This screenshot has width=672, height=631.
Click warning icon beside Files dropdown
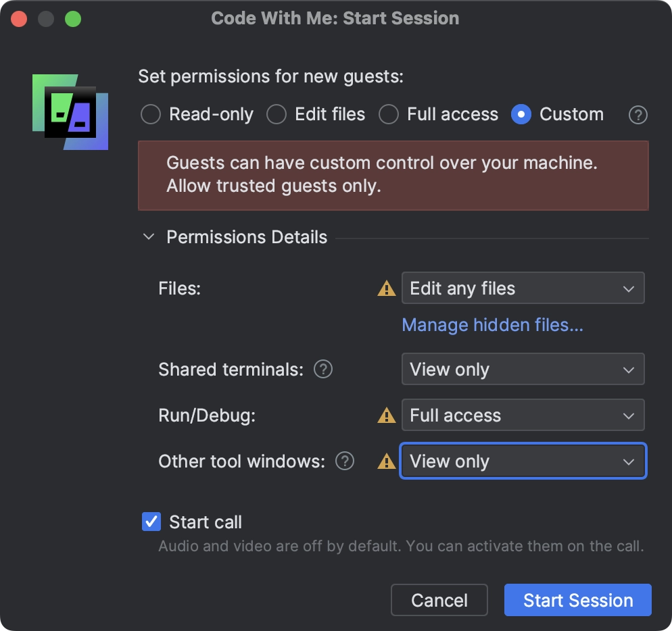point(386,288)
